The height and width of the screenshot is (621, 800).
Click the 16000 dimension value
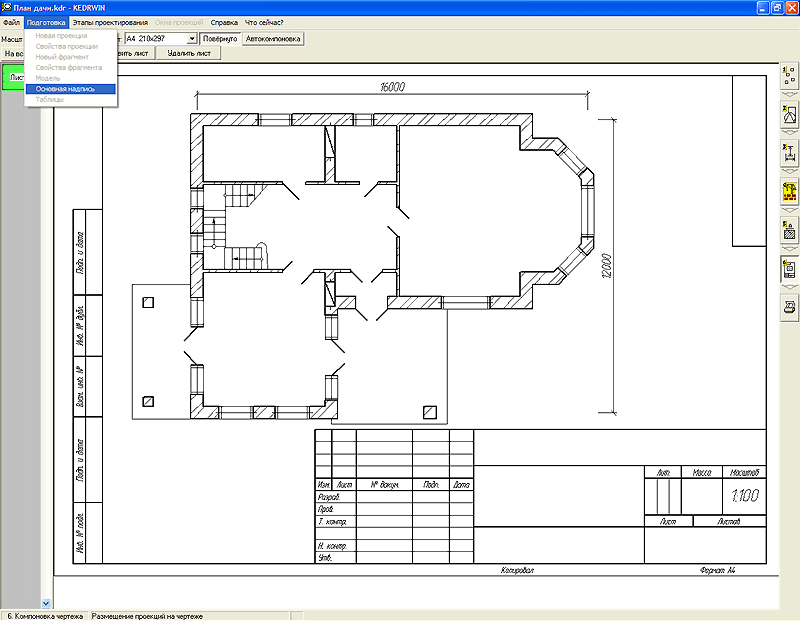tap(392, 87)
